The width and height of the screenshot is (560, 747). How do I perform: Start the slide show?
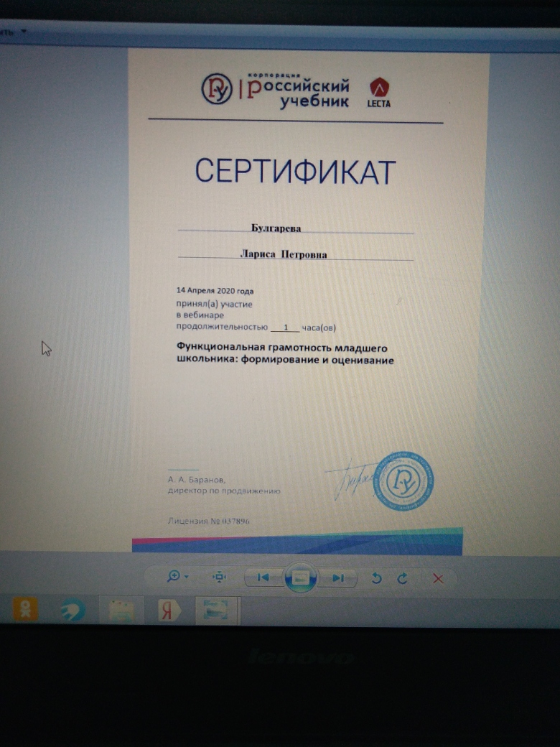(301, 578)
